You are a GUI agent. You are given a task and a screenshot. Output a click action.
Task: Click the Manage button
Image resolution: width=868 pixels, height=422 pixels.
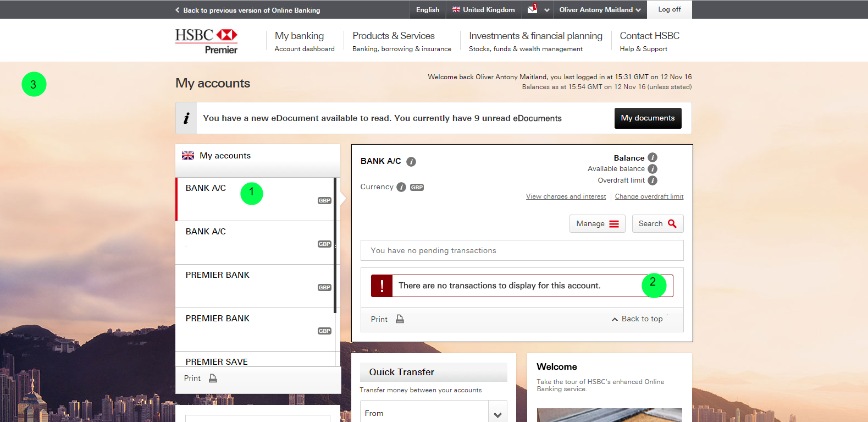tap(598, 223)
